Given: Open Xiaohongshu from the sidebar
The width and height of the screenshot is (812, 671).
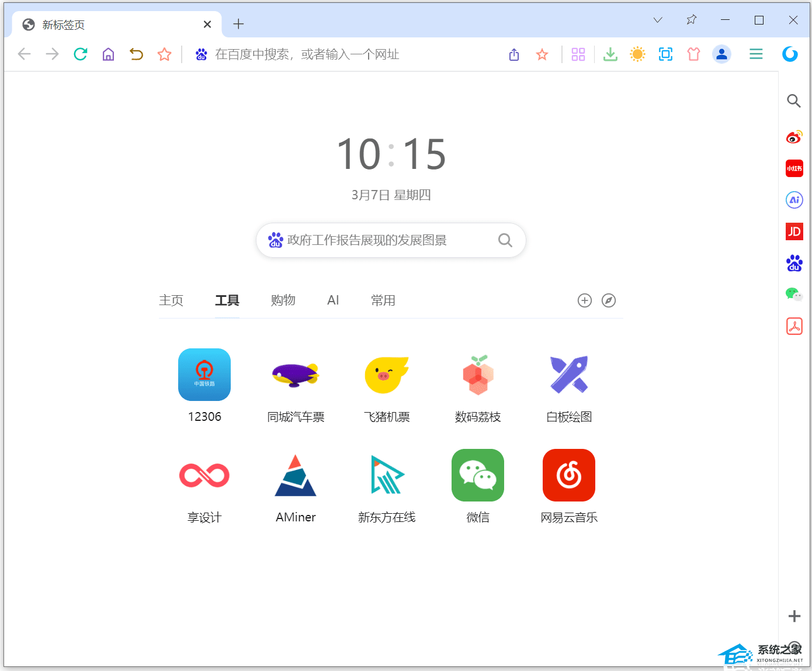Looking at the screenshot, I should coord(794,168).
